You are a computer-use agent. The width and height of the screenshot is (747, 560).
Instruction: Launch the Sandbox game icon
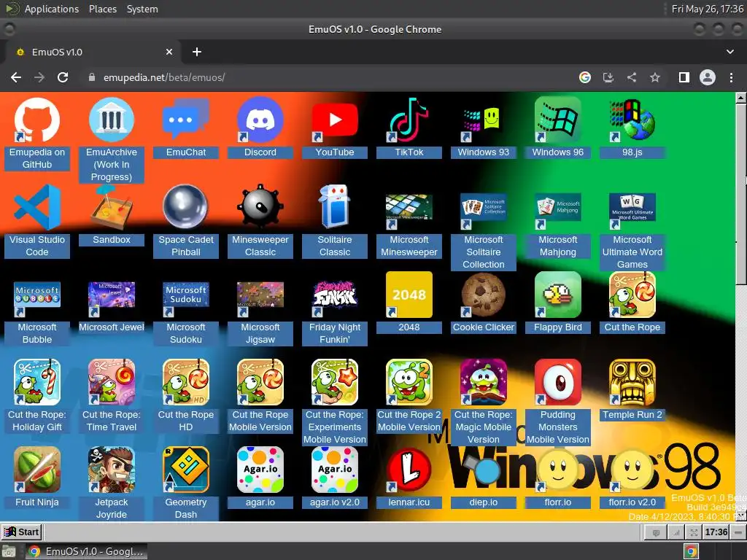pyautogui.click(x=112, y=208)
